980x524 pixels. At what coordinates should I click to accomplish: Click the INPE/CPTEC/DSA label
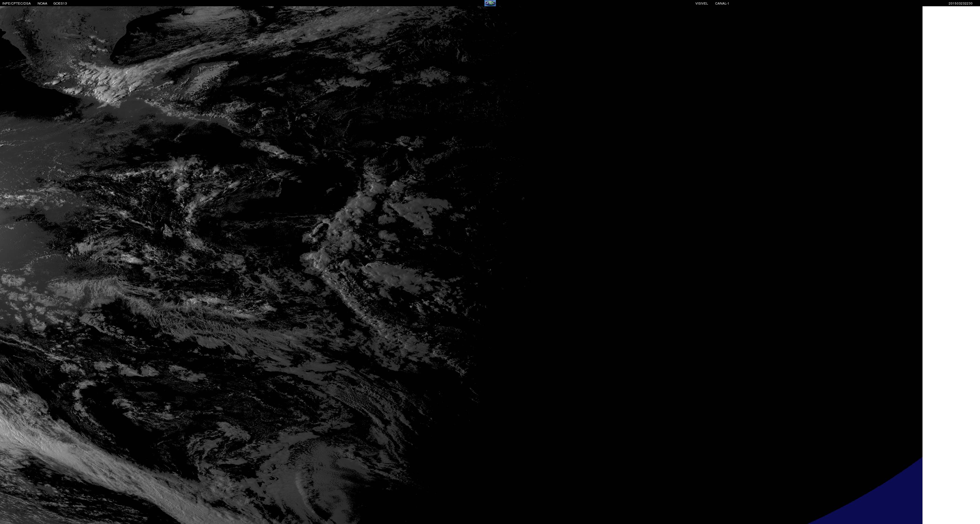(x=16, y=3)
